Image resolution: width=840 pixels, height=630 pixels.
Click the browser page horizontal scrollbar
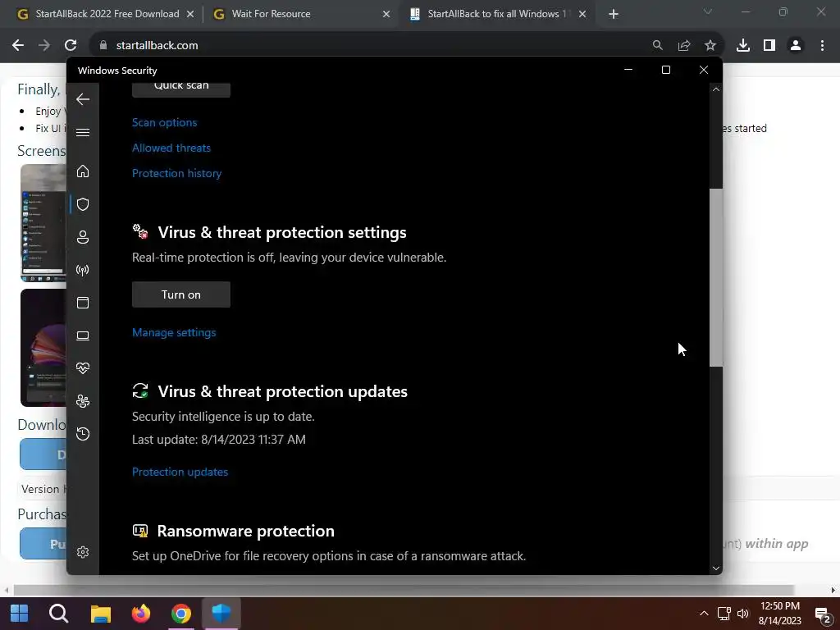403,590
